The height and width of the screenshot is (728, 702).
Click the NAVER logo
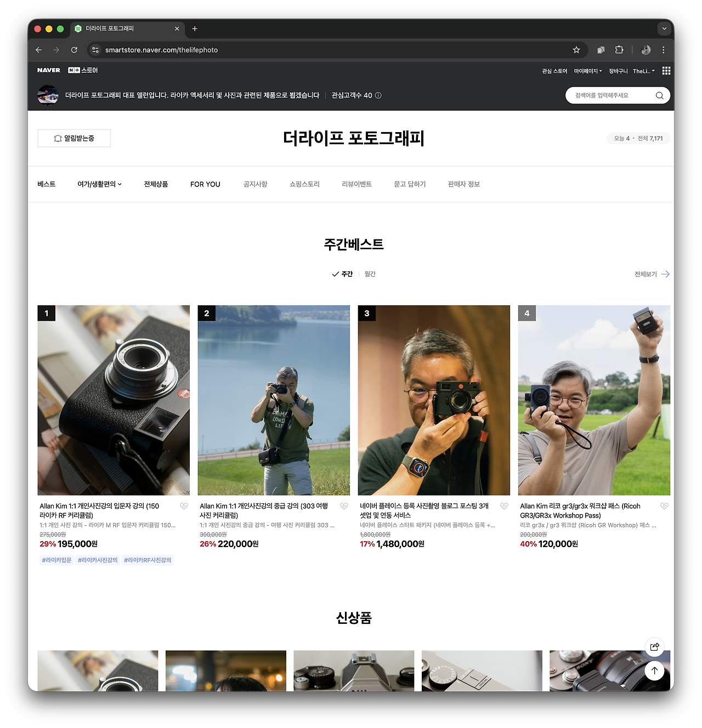tap(49, 70)
